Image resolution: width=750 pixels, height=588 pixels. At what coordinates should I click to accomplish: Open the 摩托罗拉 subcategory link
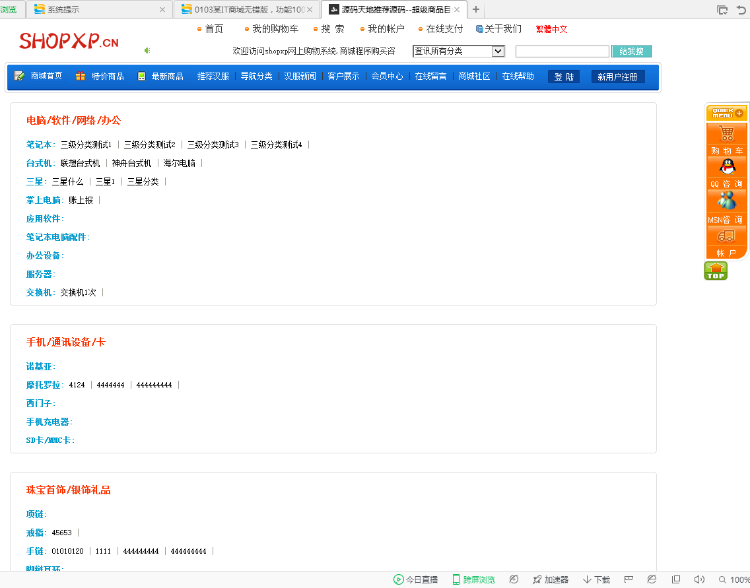point(43,385)
